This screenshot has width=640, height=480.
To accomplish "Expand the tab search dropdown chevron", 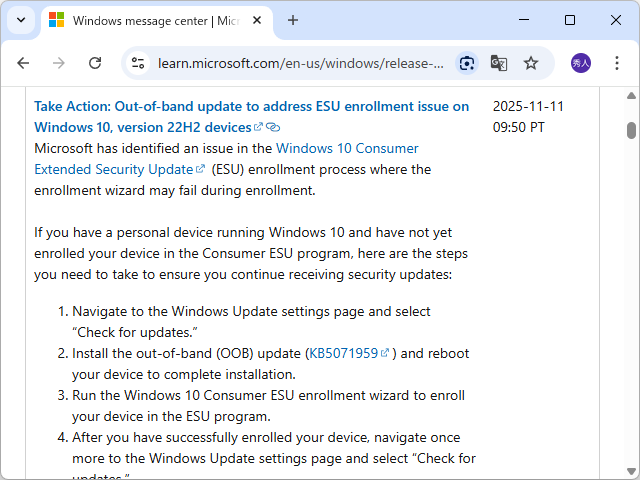I will 21,20.
